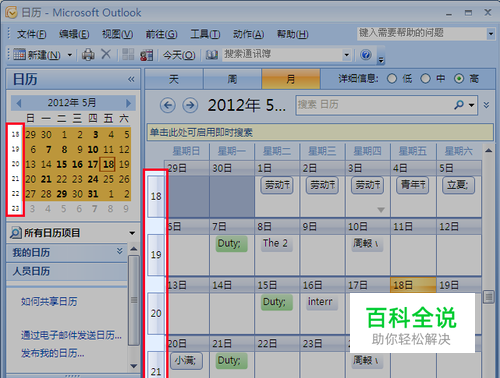Open the Actions (动作) menu
Viewport: 500px width, 378px height.
248,34
